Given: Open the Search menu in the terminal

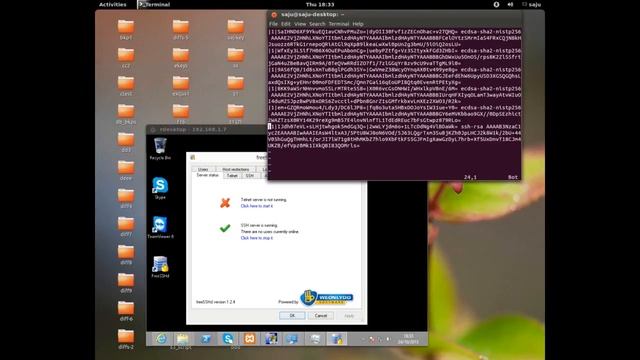Looking at the screenshot, I should (317, 24).
